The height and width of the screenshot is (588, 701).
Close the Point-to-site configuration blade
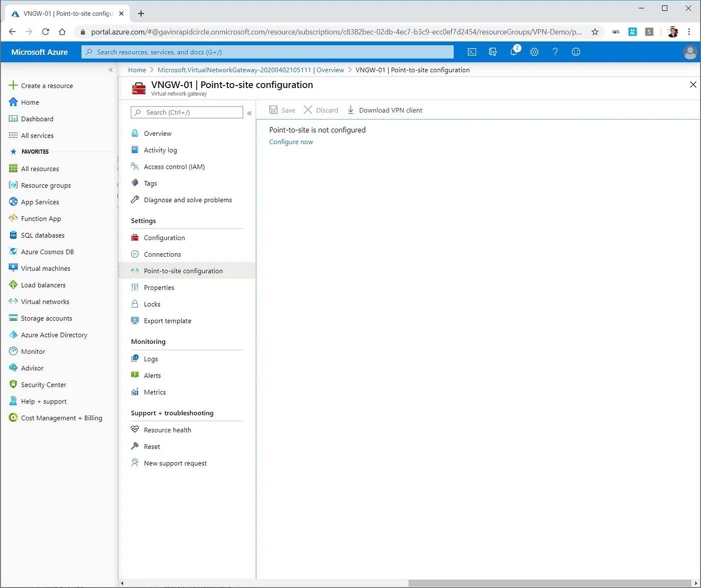[x=693, y=85]
